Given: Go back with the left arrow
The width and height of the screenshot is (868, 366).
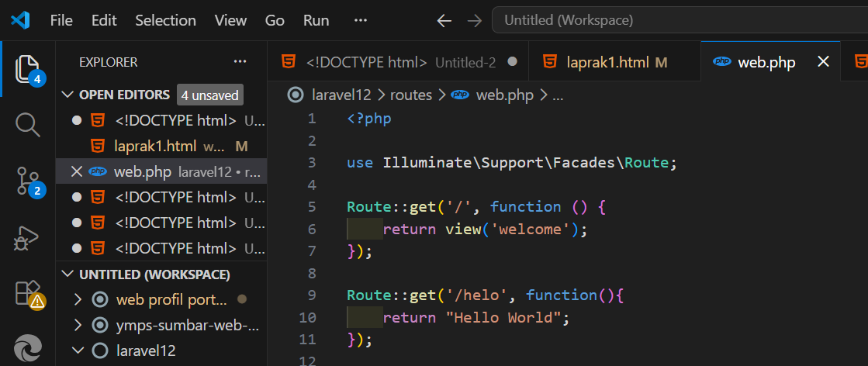Looking at the screenshot, I should coord(444,21).
